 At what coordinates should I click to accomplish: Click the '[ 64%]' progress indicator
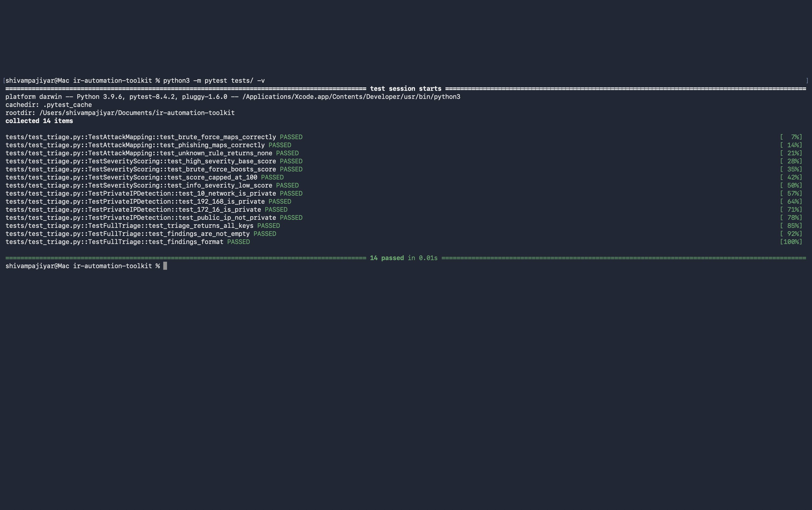pos(791,202)
